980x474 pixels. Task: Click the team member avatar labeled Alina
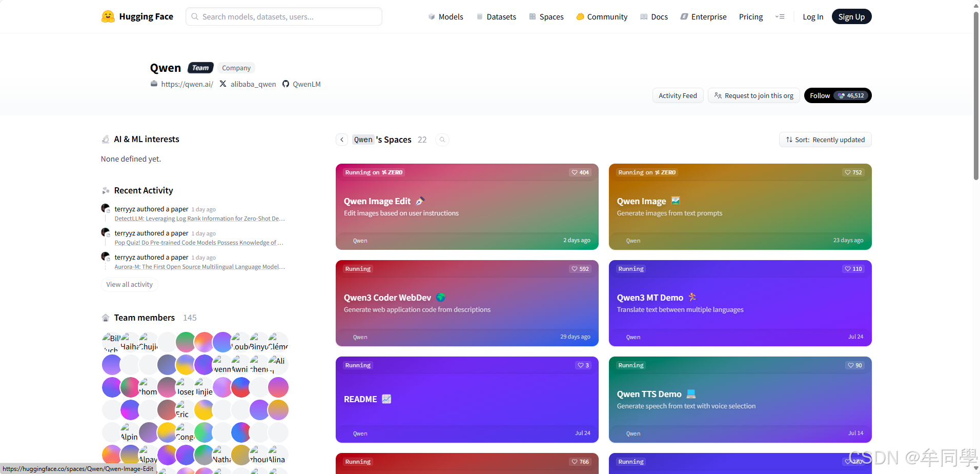pyautogui.click(x=278, y=455)
